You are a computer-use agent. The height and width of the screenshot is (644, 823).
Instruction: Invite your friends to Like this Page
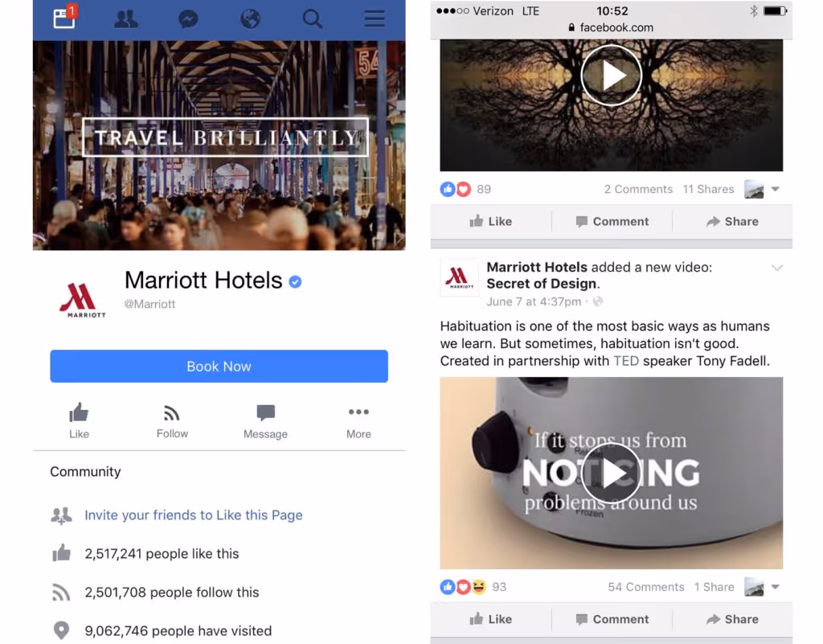point(194,515)
